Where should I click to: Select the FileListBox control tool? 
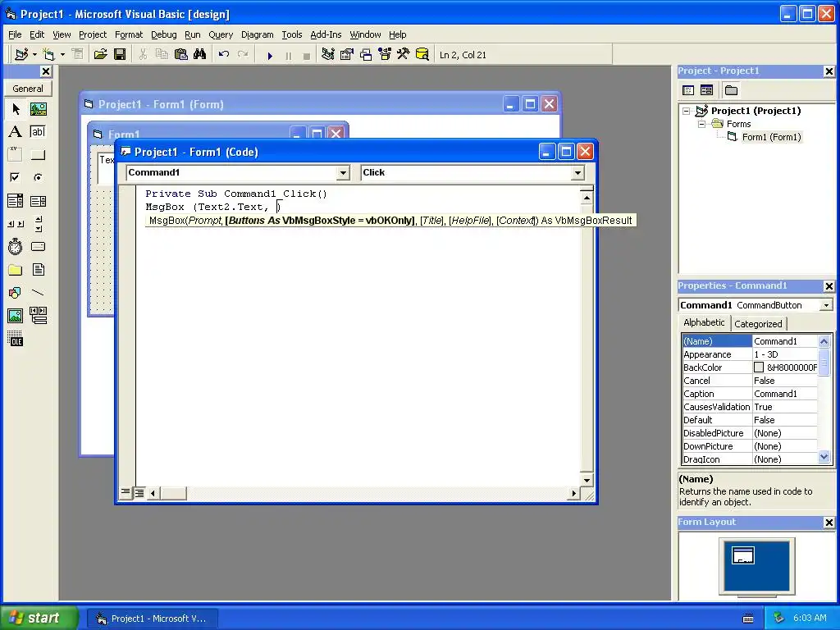(38, 269)
